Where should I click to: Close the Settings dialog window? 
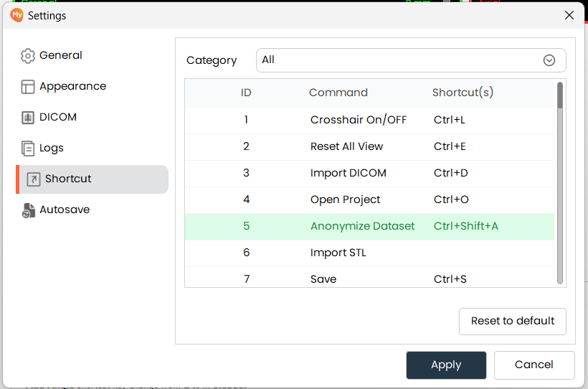click(569, 15)
